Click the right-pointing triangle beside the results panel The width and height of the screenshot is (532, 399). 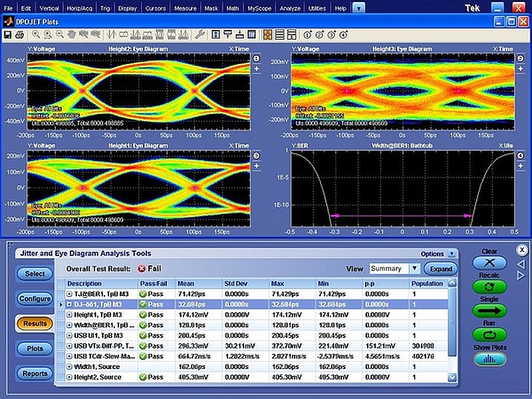coord(521,275)
